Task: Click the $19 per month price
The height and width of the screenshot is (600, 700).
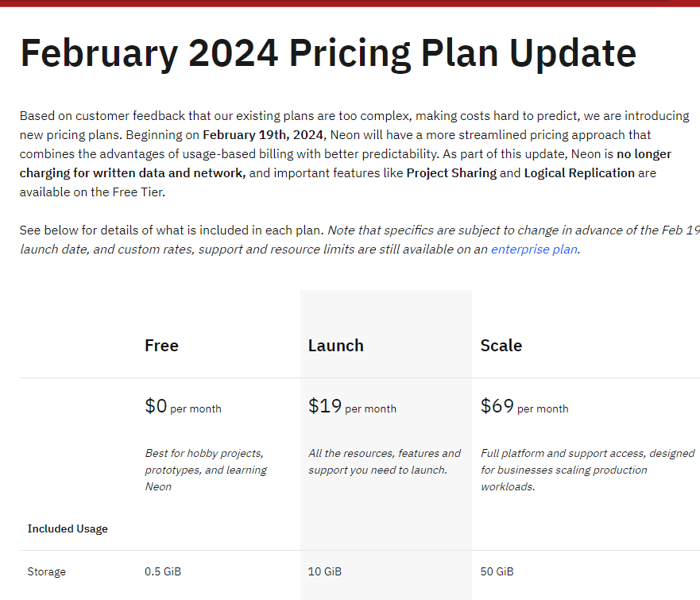Action: coord(352,407)
